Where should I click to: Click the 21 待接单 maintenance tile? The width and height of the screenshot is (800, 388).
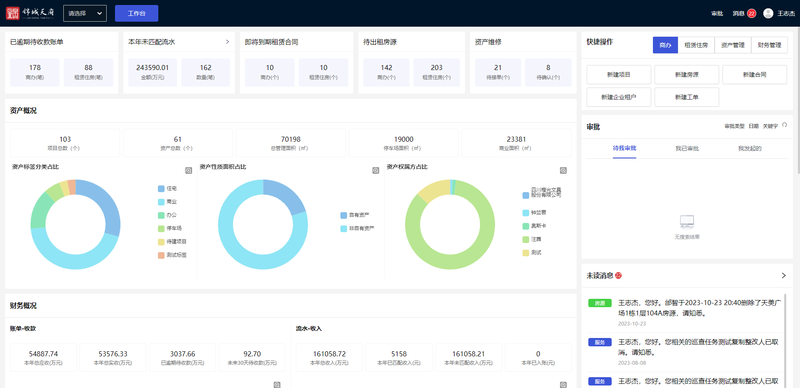(498, 72)
